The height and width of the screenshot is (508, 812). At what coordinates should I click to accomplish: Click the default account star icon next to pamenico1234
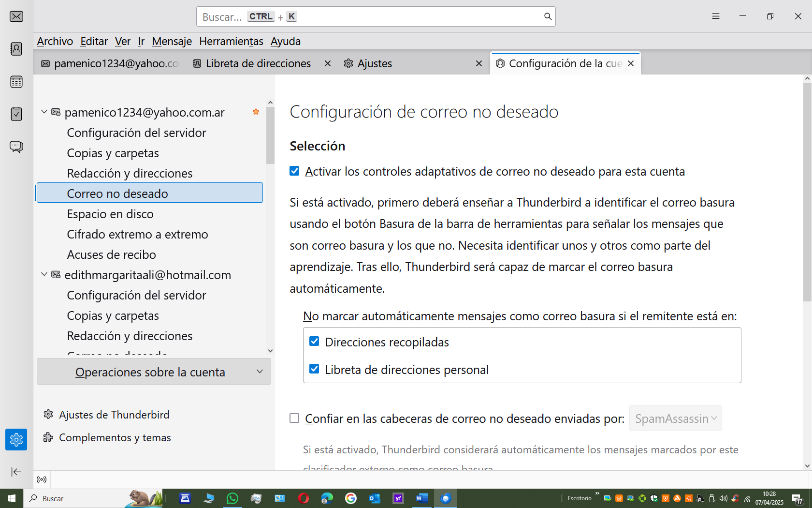point(256,112)
